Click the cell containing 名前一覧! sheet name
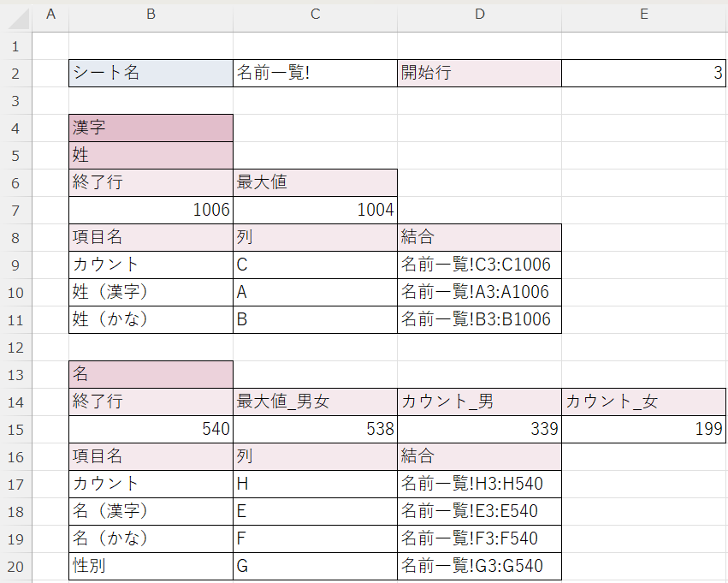 point(315,74)
